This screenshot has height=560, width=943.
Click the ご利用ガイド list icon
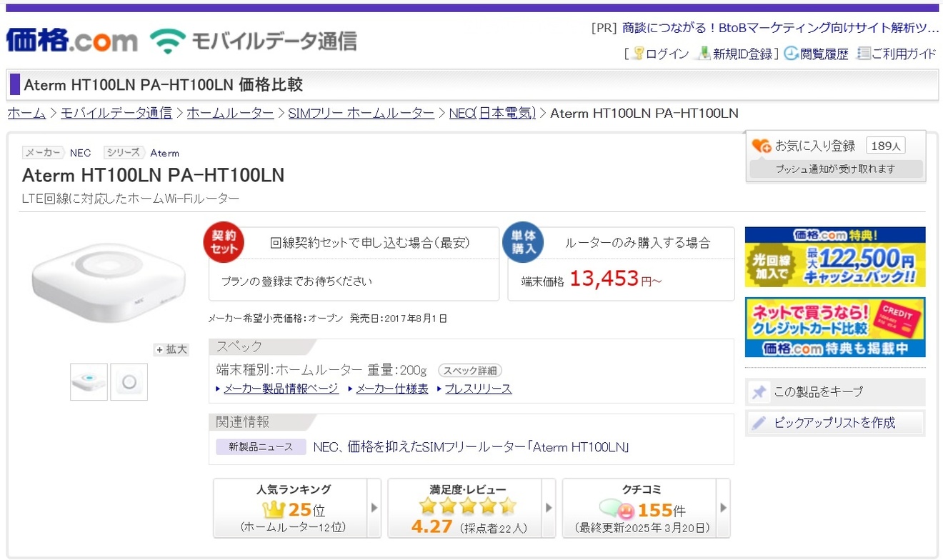(864, 54)
